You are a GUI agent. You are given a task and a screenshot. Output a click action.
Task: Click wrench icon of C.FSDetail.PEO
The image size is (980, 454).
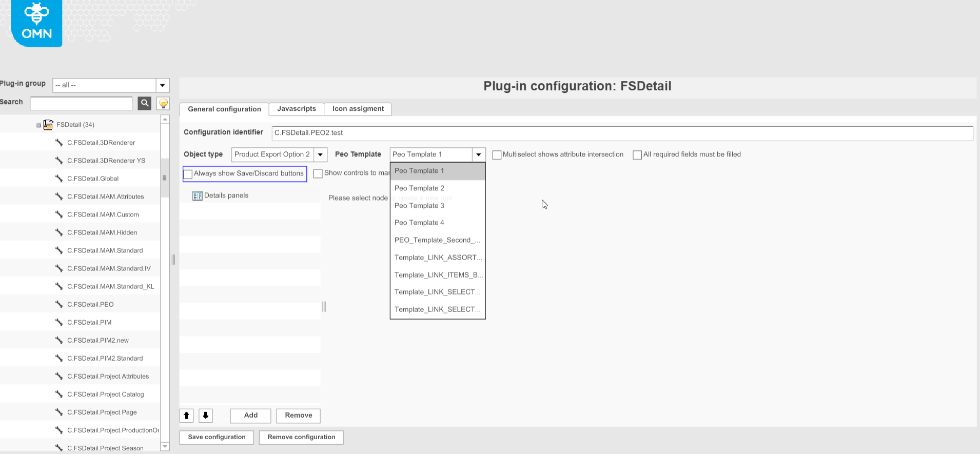60,304
